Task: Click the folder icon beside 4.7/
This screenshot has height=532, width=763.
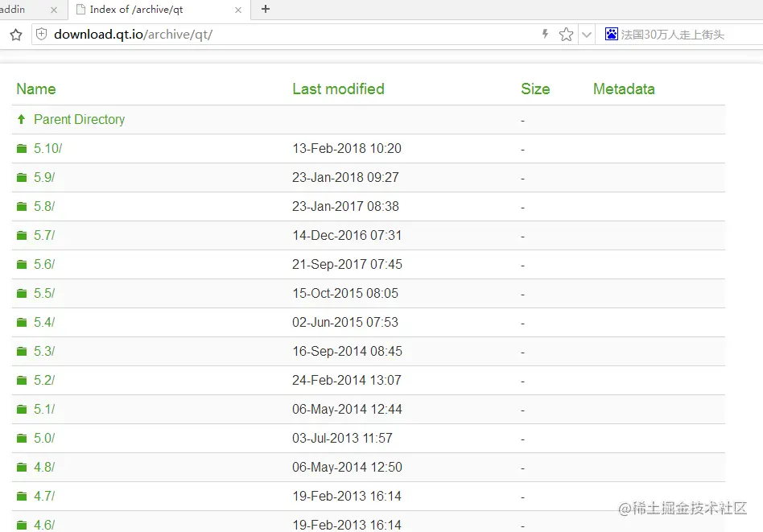Action: (x=22, y=497)
